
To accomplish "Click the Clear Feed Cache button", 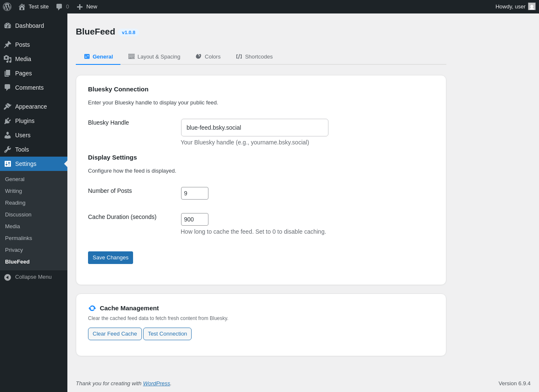I will click(x=115, y=334).
